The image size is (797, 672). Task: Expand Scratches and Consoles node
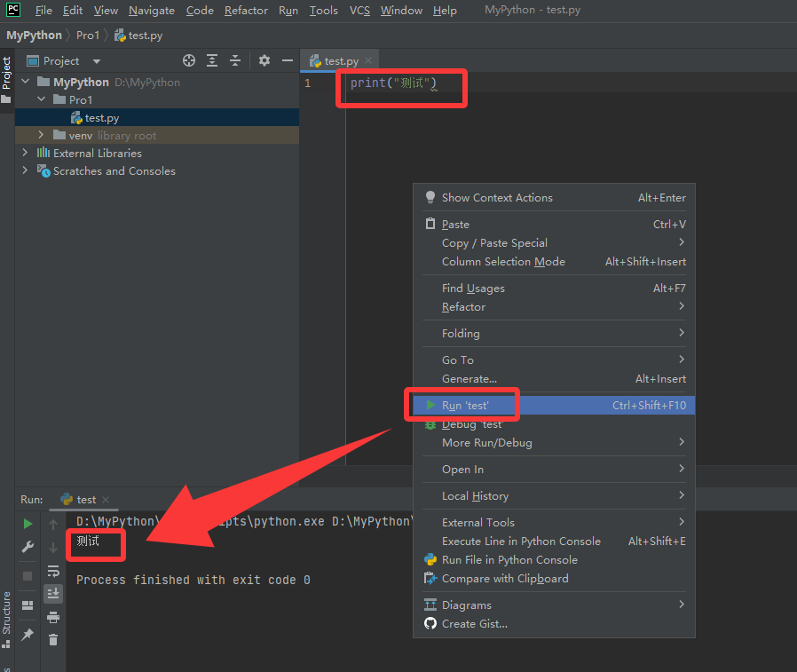pyautogui.click(x=25, y=170)
